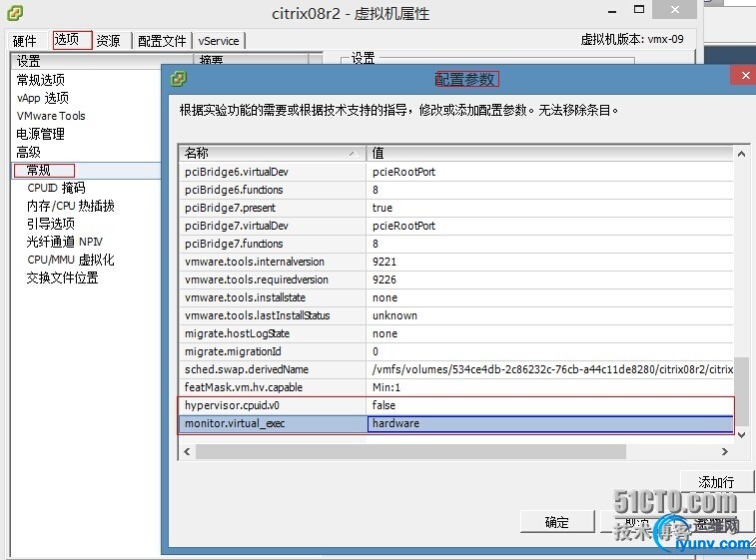The height and width of the screenshot is (560, 756).
Task: Click the '9226' value cell
Action: coord(550,280)
